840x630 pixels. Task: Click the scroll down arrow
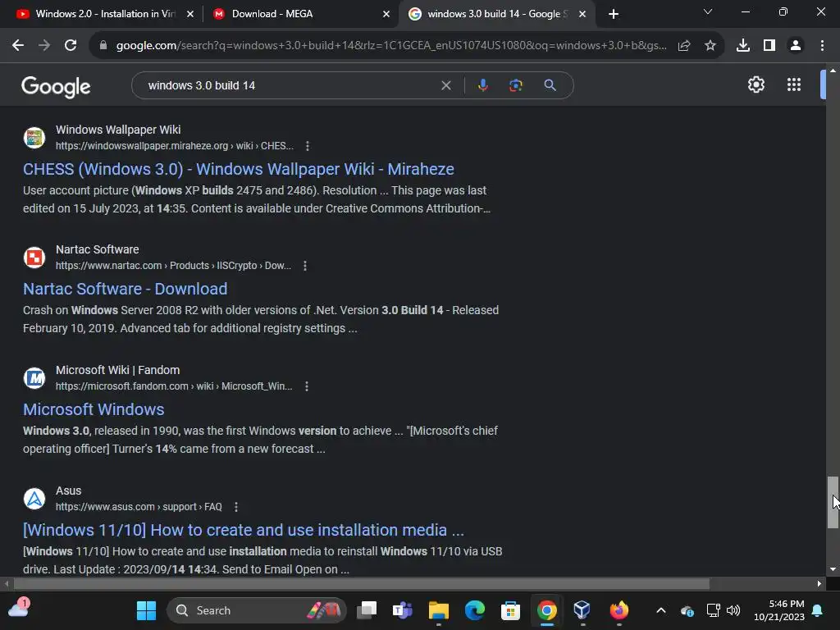click(x=833, y=569)
